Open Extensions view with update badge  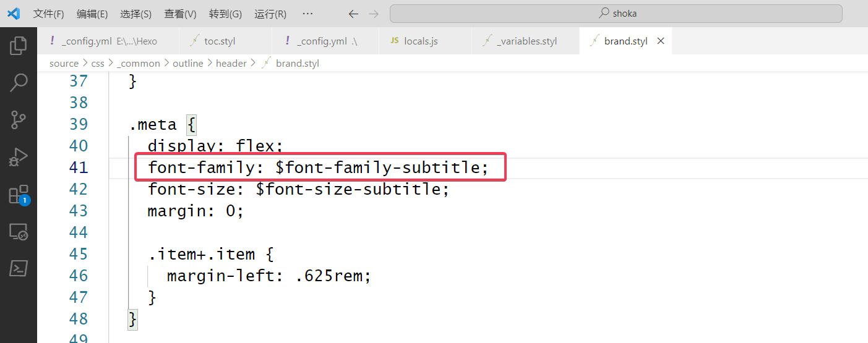(19, 195)
